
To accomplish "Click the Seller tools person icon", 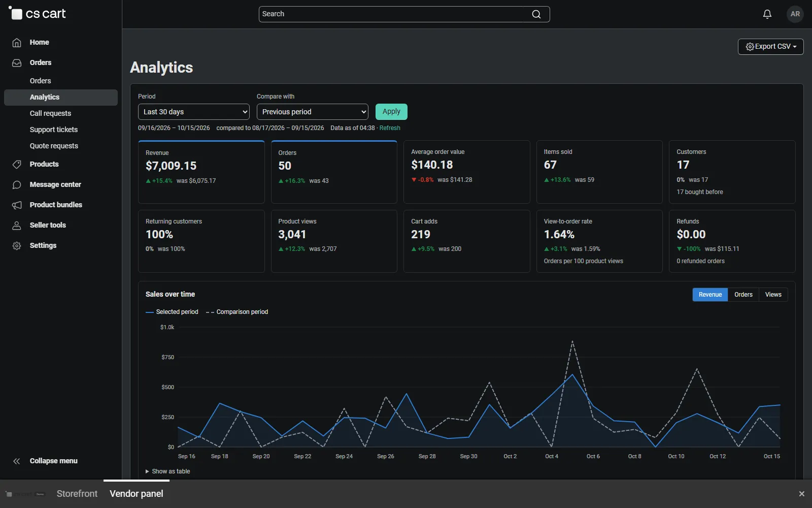I will 17,226.
